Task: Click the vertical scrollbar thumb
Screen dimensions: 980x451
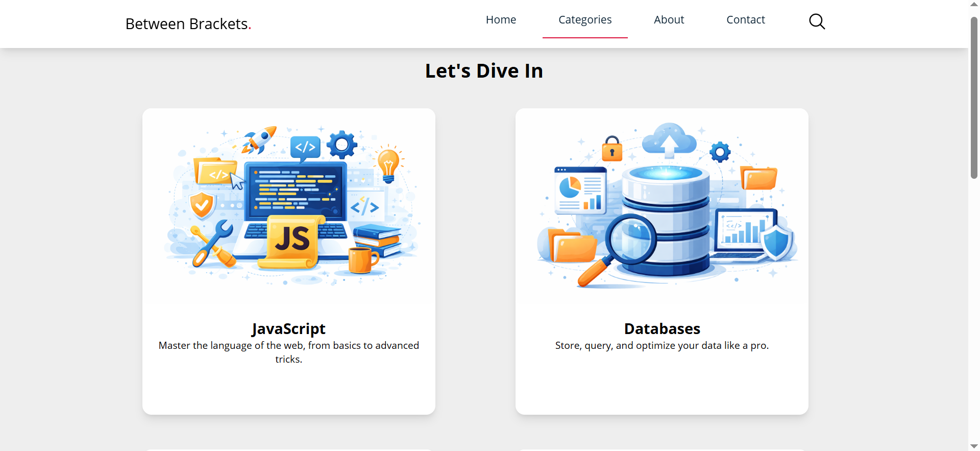Action: point(974,97)
